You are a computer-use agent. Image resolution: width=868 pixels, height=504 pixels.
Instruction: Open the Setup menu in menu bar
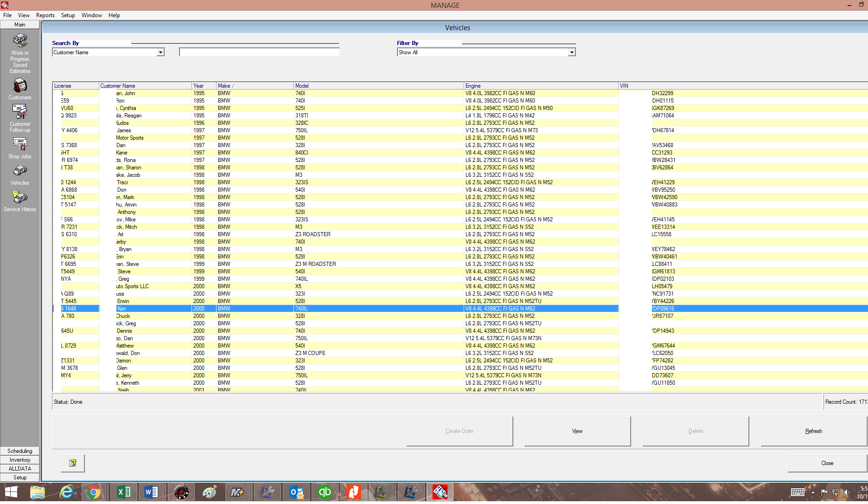68,15
